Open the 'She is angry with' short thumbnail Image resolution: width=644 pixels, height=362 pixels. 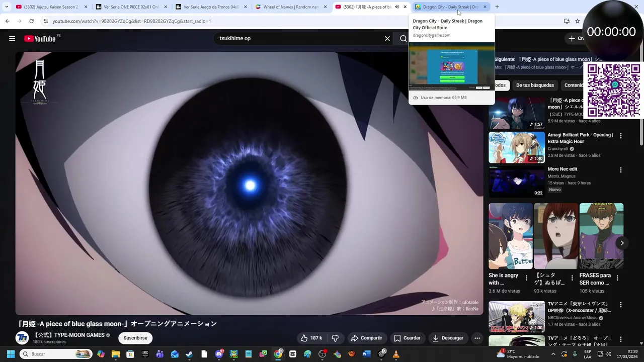pos(511,236)
